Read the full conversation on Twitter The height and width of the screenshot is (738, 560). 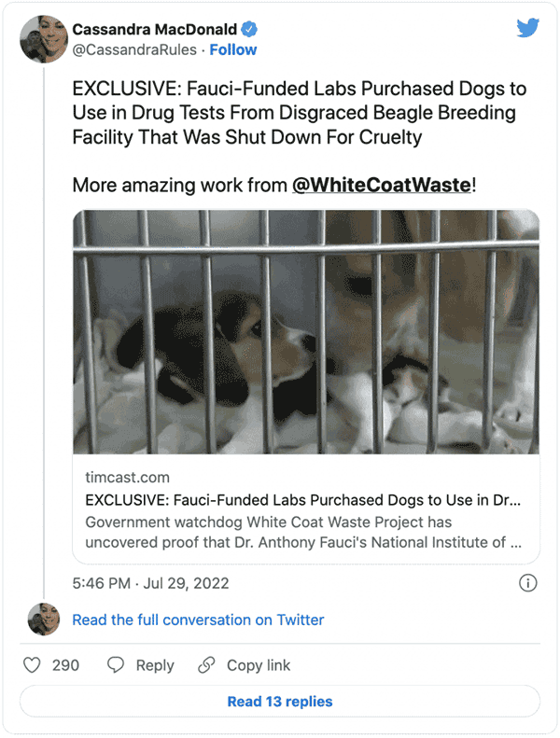pyautogui.click(x=198, y=620)
